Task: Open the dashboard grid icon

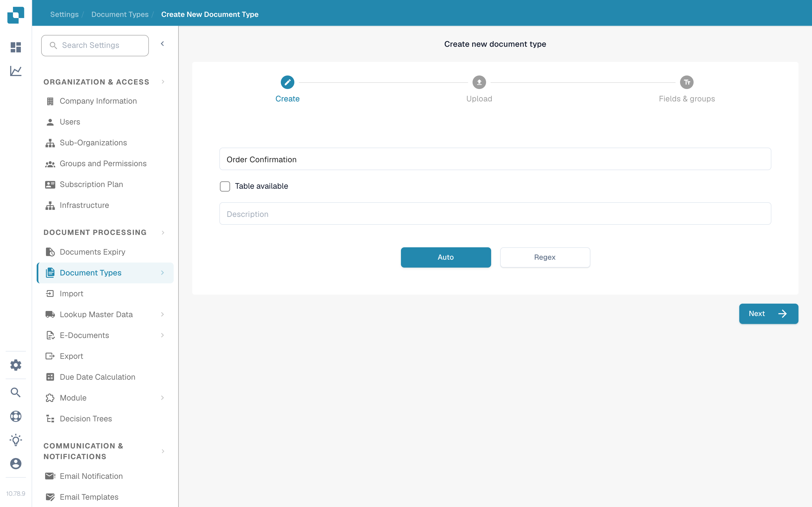Action: tap(16, 47)
